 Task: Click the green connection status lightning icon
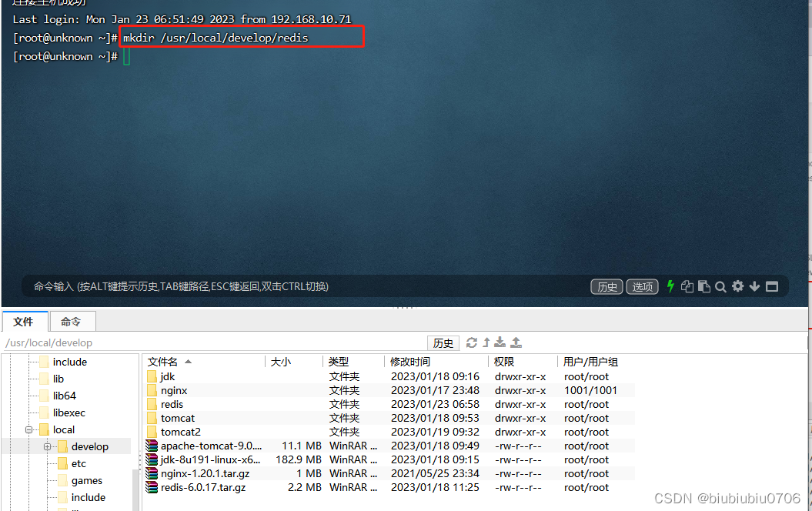(x=670, y=286)
